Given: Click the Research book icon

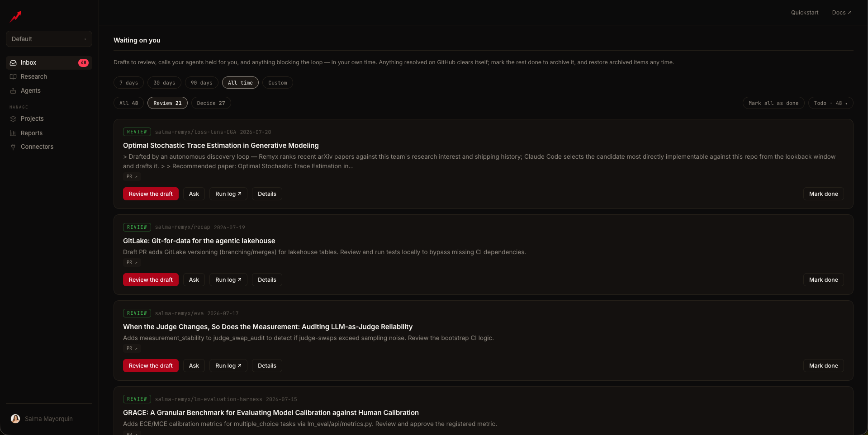Looking at the screenshot, I should pos(13,77).
